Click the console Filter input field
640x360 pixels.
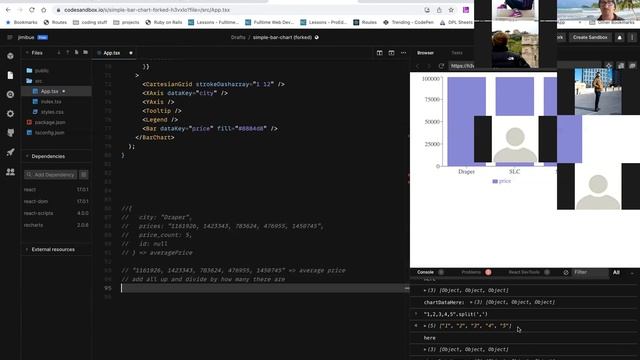[x=590, y=272]
